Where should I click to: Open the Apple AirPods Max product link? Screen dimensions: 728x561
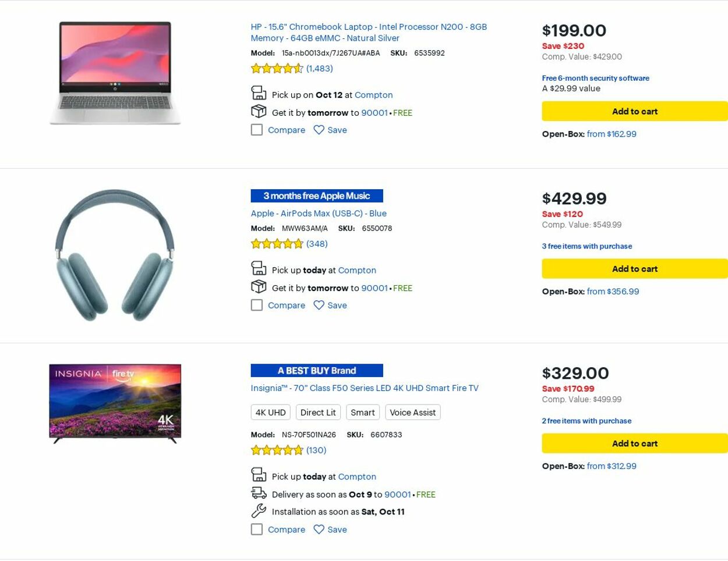pos(319,214)
